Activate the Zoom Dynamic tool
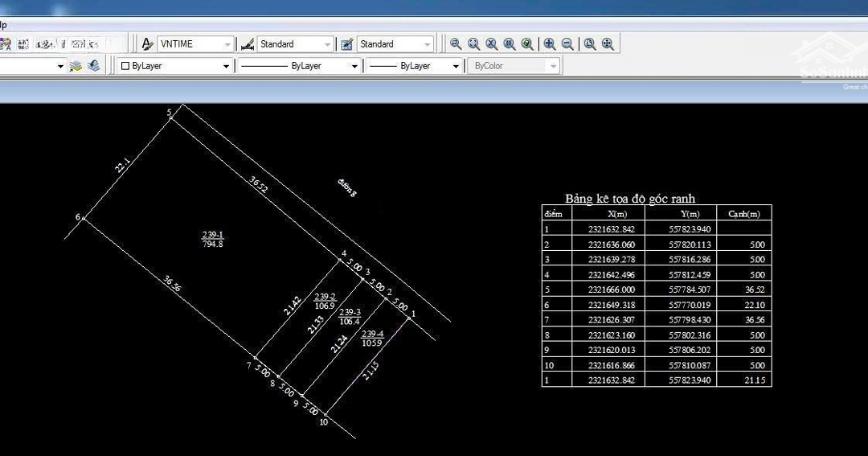 473,44
